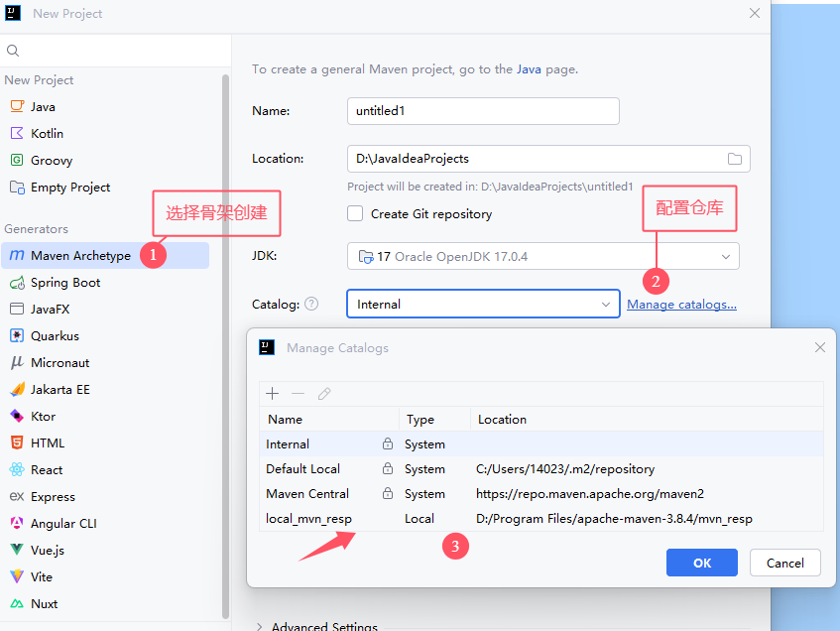Select the HTML generator

coord(105,443)
